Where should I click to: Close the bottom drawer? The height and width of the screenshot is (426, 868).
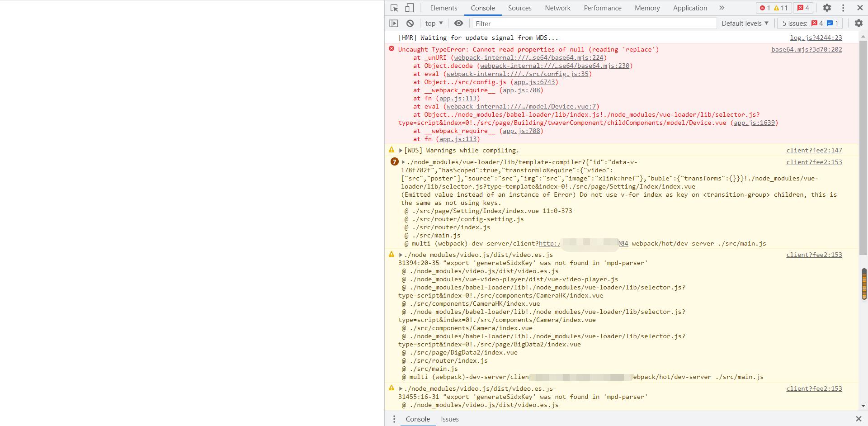[x=859, y=419]
